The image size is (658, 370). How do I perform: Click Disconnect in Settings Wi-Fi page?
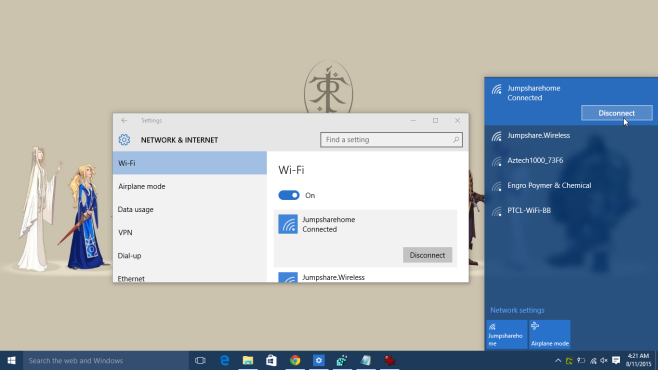[427, 255]
